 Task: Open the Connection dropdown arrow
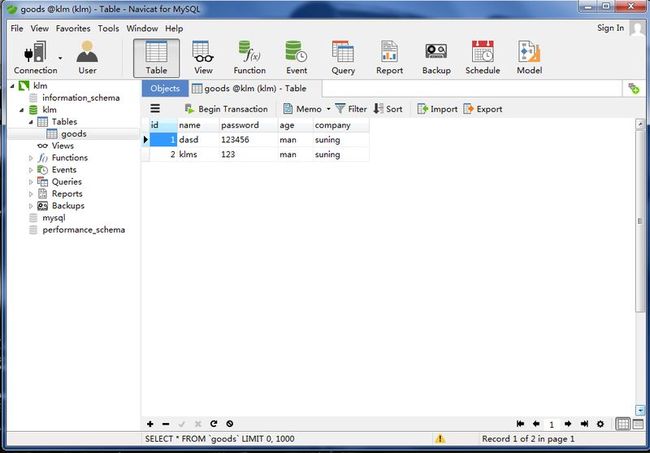61,58
